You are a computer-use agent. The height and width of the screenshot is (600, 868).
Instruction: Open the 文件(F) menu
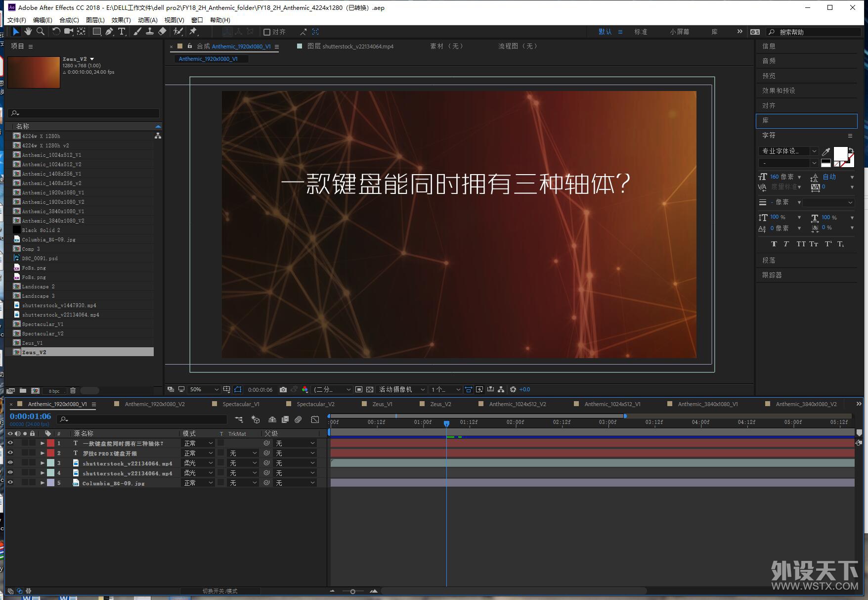[16, 20]
